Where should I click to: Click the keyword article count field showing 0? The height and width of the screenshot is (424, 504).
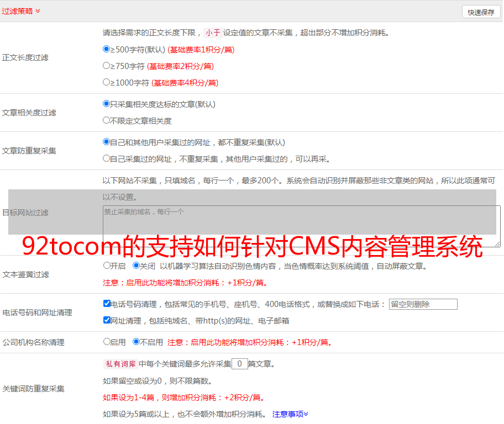point(239,364)
